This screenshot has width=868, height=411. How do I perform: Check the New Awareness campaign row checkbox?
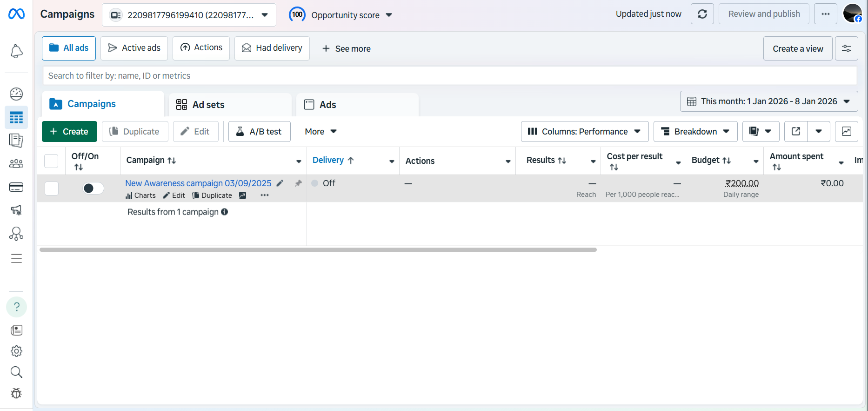[52, 189]
